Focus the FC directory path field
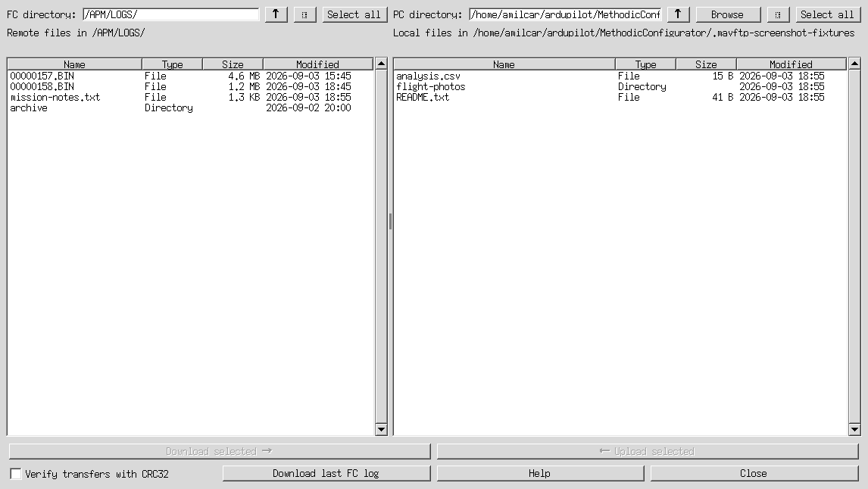This screenshot has height=489, width=868. click(170, 14)
